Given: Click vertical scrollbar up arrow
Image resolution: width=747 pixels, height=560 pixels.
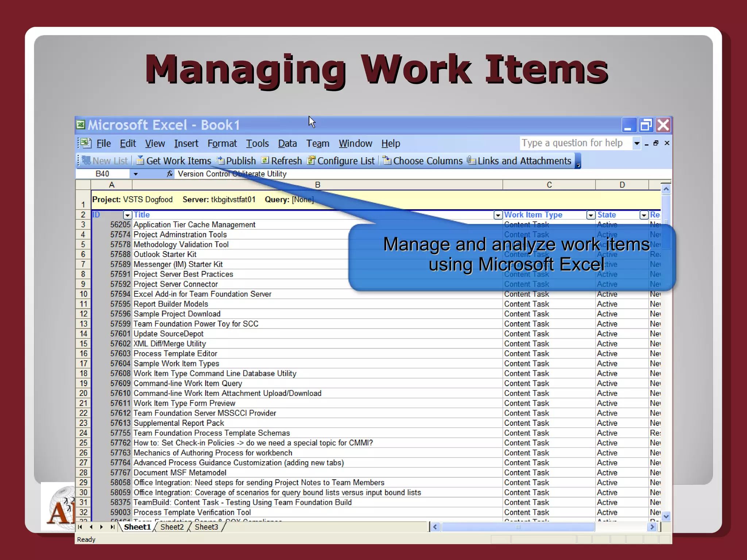Looking at the screenshot, I should point(666,189).
